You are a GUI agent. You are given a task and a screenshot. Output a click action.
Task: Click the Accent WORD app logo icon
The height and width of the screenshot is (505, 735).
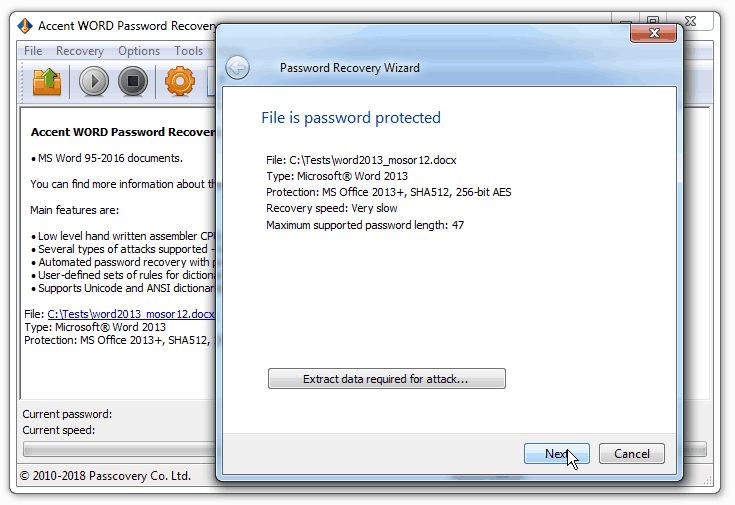click(x=25, y=25)
